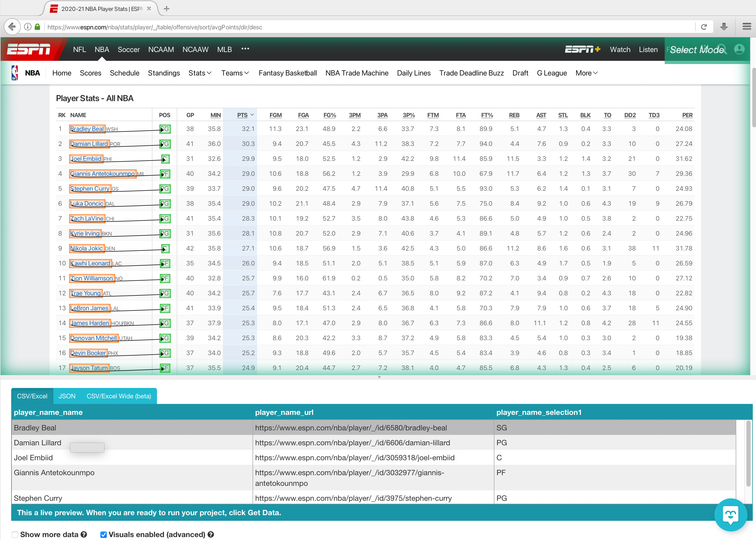
Task: Sort the table by the PER column header
Action: coord(687,115)
